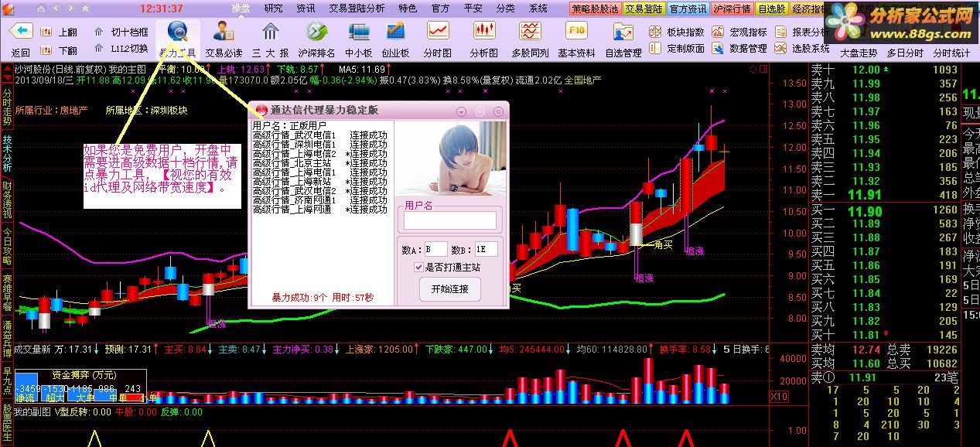
Task: Open the 系统 menu
Action: (538, 9)
